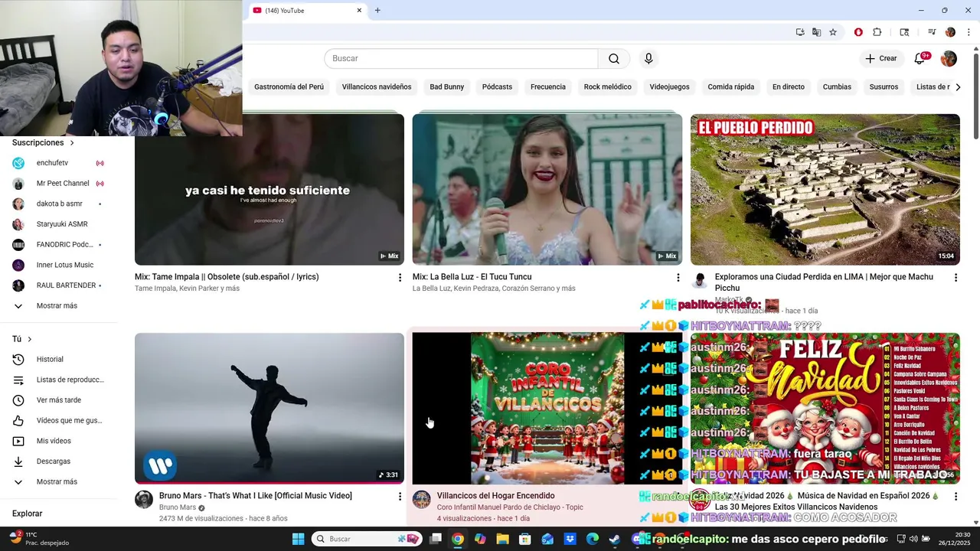The width and height of the screenshot is (980, 551).
Task: Open options for Bruno Mars video
Action: (x=400, y=497)
